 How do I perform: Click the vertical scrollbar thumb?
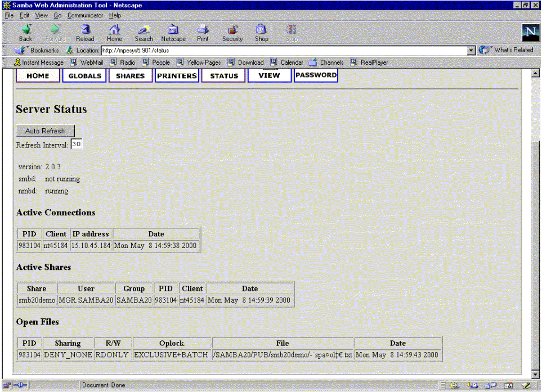(x=535, y=255)
